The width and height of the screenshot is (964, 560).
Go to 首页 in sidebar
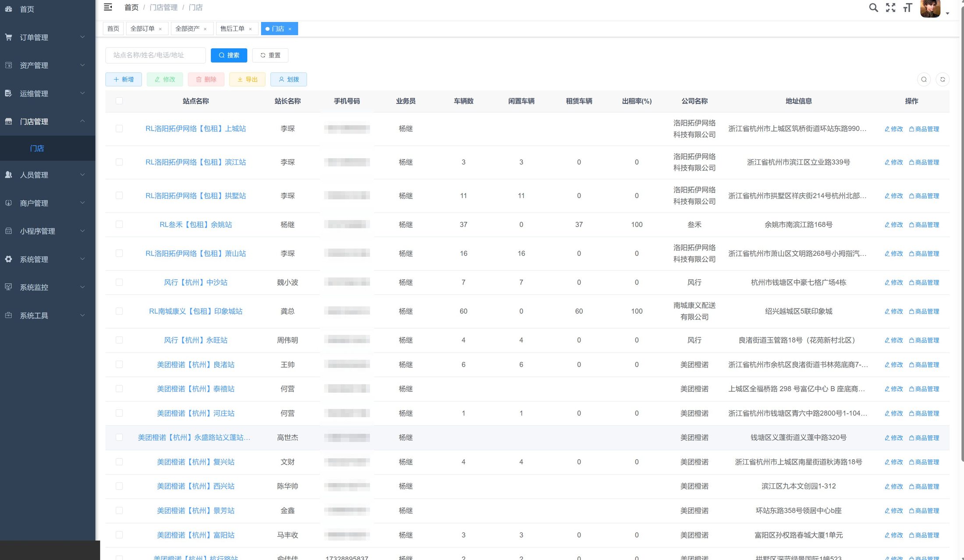click(x=47, y=9)
